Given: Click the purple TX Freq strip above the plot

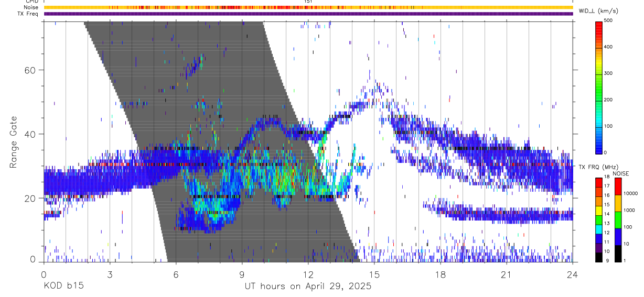Looking at the screenshot, I should click(308, 14).
